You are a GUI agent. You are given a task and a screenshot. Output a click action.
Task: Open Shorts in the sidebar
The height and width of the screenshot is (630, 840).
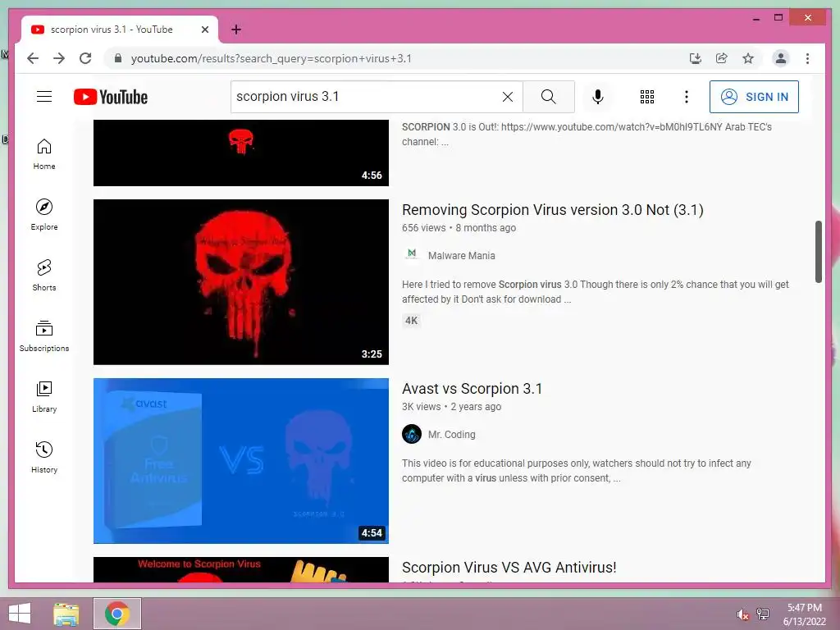44,276
